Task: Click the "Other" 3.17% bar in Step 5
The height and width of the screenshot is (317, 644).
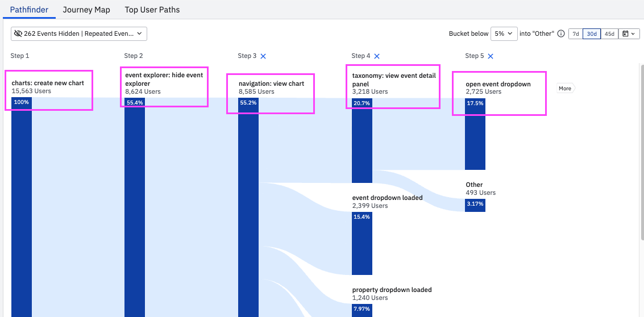Action: click(x=475, y=205)
